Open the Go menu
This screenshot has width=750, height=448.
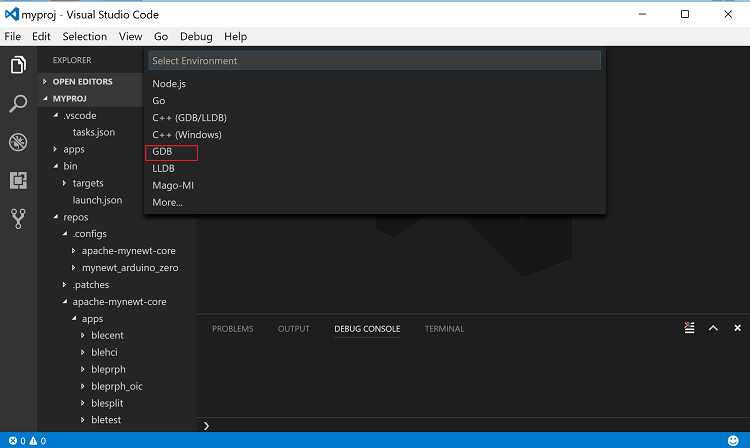[x=161, y=37]
